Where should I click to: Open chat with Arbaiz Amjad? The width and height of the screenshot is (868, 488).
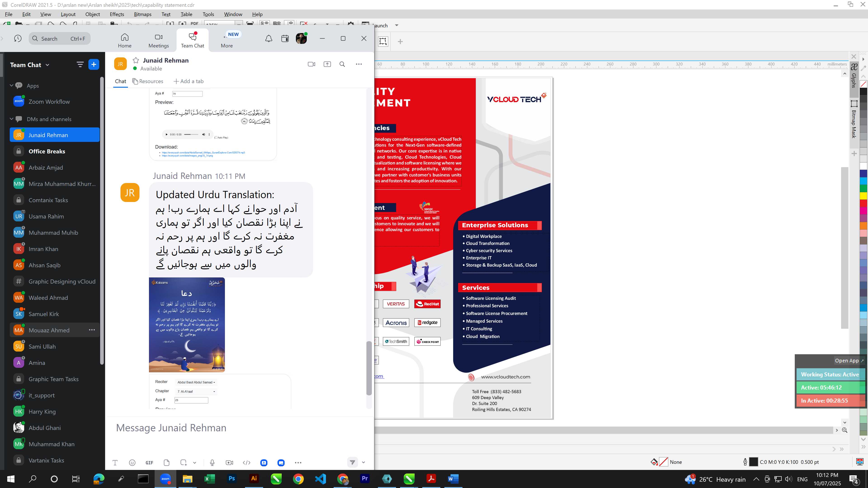(54, 167)
